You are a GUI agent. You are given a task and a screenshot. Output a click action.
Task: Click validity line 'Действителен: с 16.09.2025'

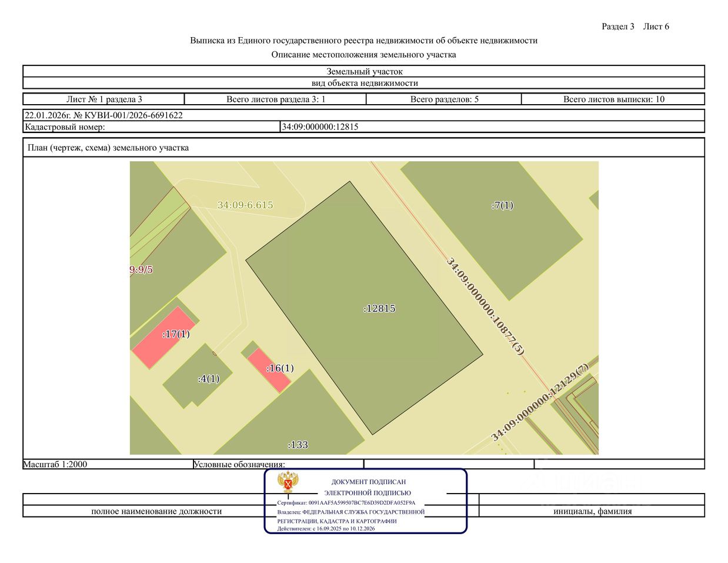(x=326, y=529)
